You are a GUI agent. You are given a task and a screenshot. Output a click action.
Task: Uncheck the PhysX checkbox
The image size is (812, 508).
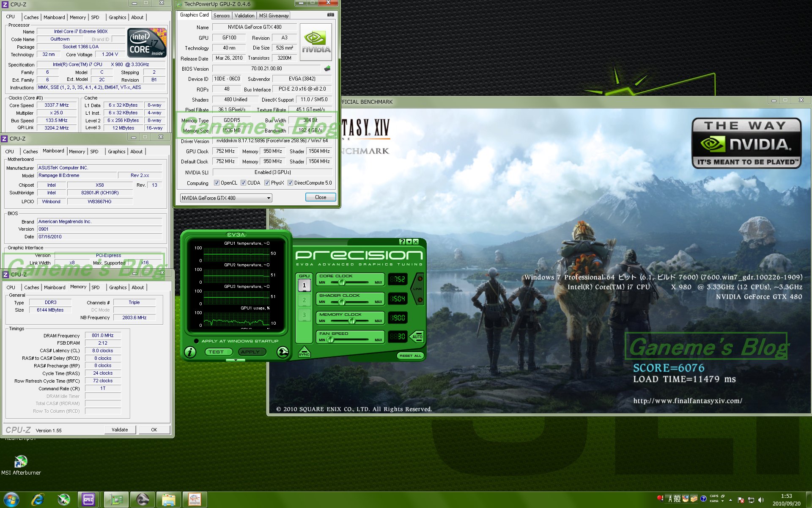(267, 183)
